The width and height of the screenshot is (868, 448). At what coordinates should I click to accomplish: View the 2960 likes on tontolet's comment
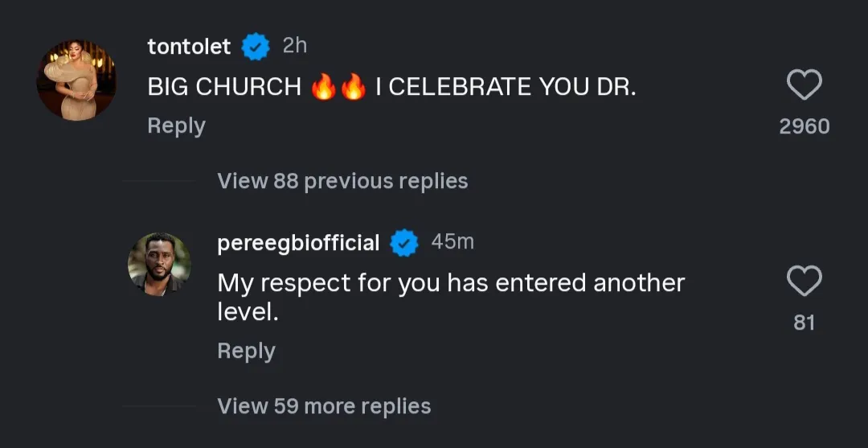pyautogui.click(x=804, y=126)
